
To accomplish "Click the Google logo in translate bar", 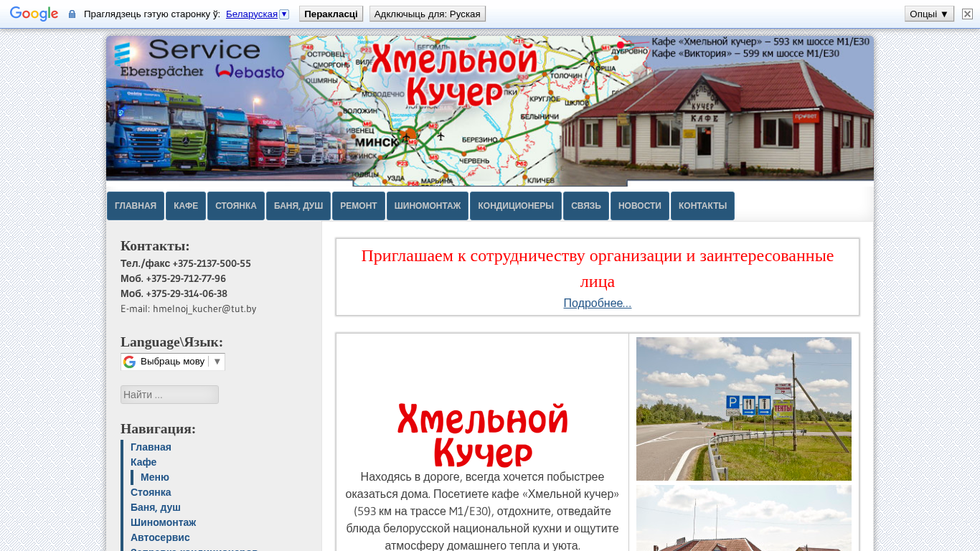I will click(x=34, y=14).
